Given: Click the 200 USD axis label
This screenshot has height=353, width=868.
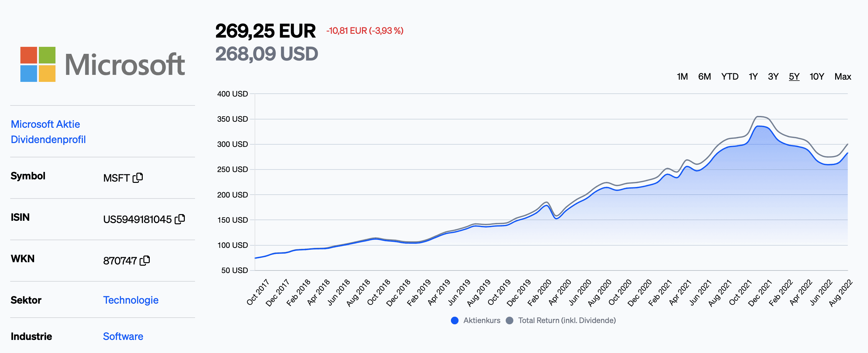Looking at the screenshot, I should [233, 195].
